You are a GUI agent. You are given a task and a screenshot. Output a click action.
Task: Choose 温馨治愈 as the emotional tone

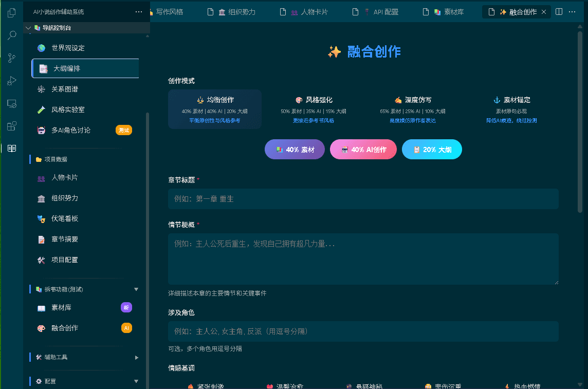pyautogui.click(x=286, y=384)
